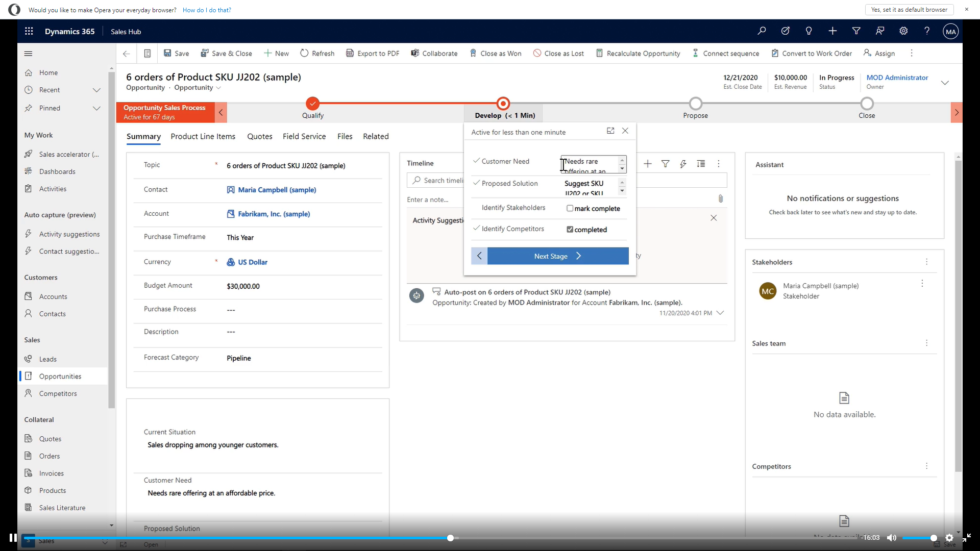Viewport: 980px width, 551px height.
Task: Open the settings gear in header
Action: pyautogui.click(x=903, y=31)
